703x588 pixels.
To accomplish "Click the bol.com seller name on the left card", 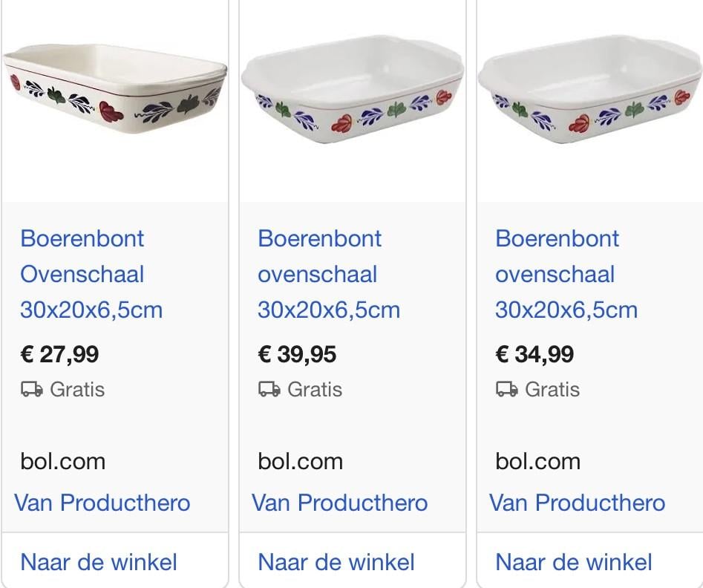I will pyautogui.click(x=62, y=461).
